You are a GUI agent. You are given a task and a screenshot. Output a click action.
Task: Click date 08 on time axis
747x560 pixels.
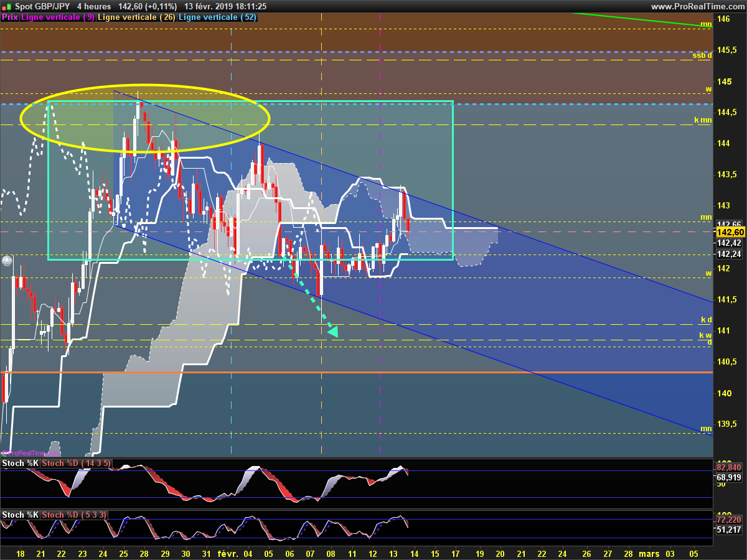[331, 553]
